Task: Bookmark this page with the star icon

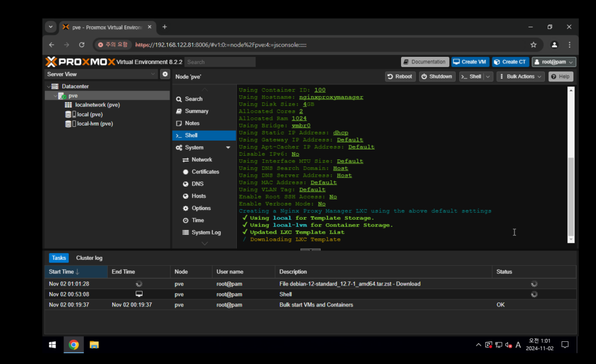Action: 533,45
